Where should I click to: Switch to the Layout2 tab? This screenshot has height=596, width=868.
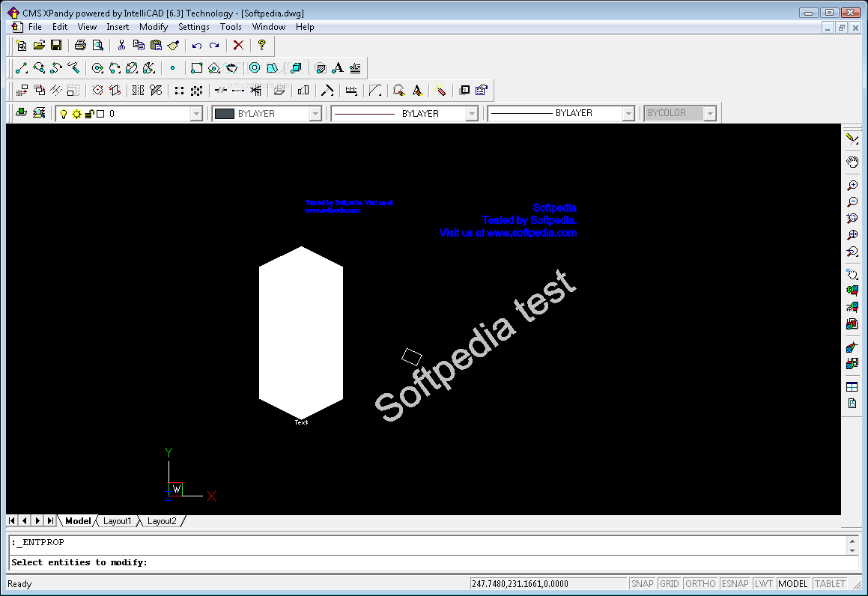pos(162,520)
